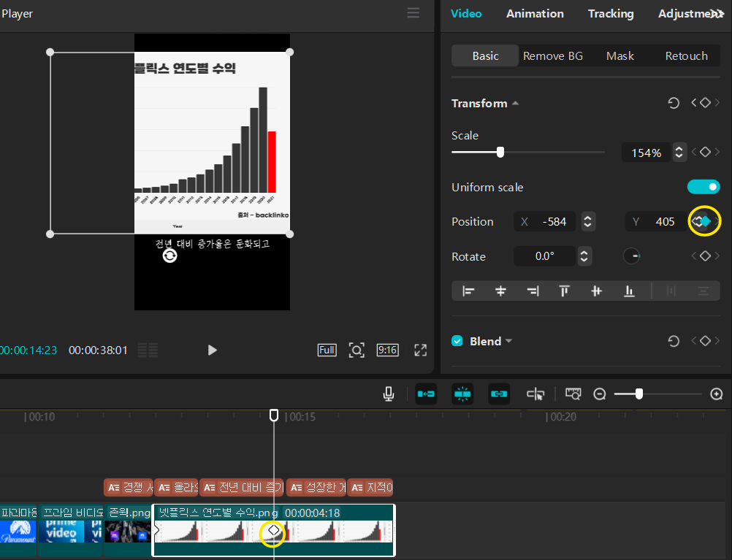The width and height of the screenshot is (732, 560).
Task: Open the timeline cover/preview settings icon
Action: pos(573,394)
